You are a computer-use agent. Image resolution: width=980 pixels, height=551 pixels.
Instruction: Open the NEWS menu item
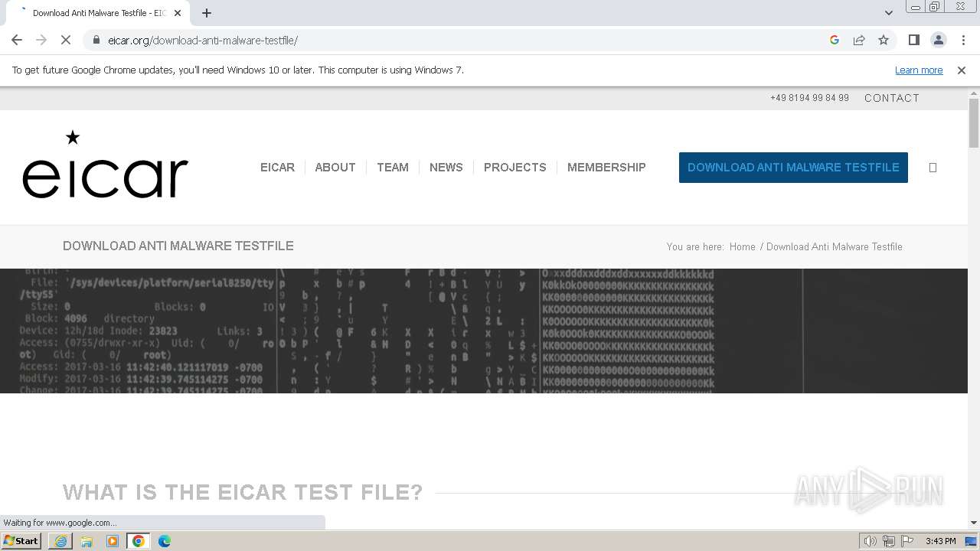[x=446, y=167]
